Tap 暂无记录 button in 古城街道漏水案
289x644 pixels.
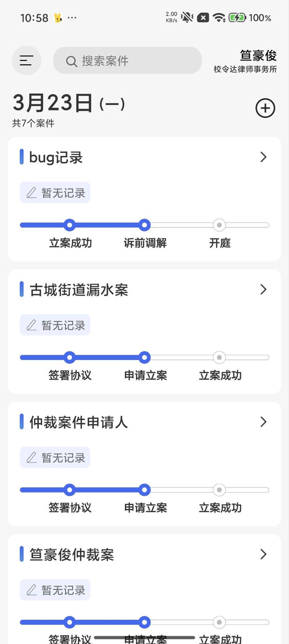(55, 325)
